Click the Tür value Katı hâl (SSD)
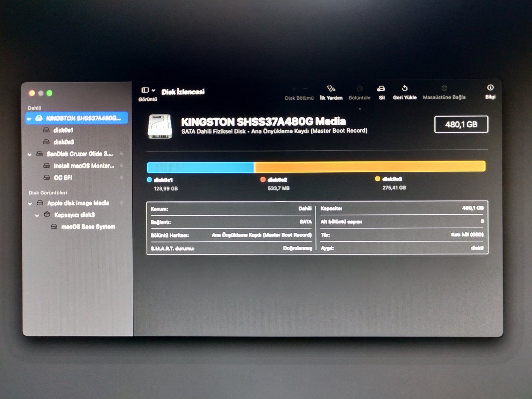Screen dimensions: 532x399 tap(467, 235)
